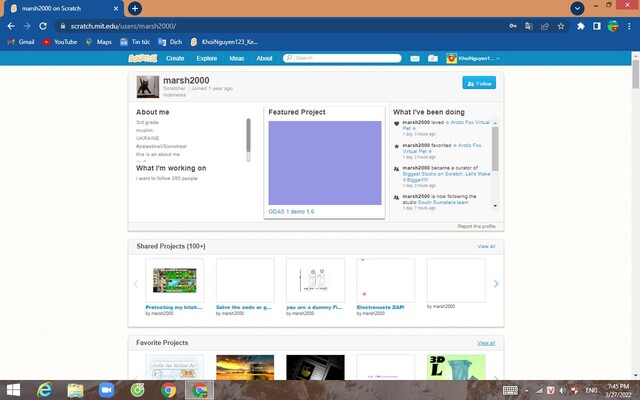Toggle the browser side panel icon

tap(597, 26)
